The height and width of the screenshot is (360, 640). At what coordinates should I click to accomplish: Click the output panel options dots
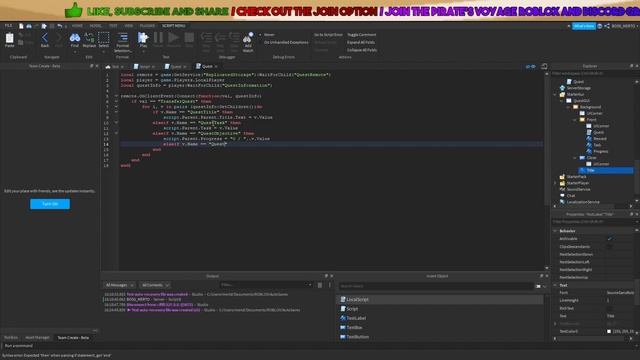pyautogui.click(x=330, y=285)
